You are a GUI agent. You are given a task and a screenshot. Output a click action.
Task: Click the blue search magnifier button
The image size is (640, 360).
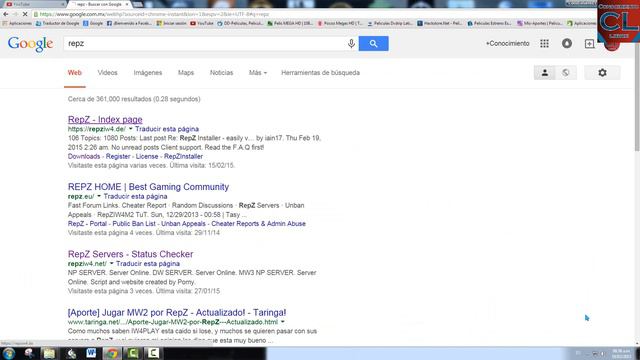pyautogui.click(x=373, y=44)
